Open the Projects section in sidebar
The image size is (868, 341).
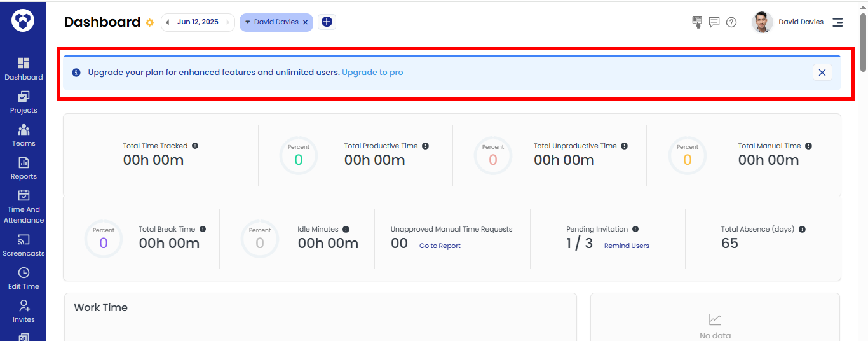24,102
